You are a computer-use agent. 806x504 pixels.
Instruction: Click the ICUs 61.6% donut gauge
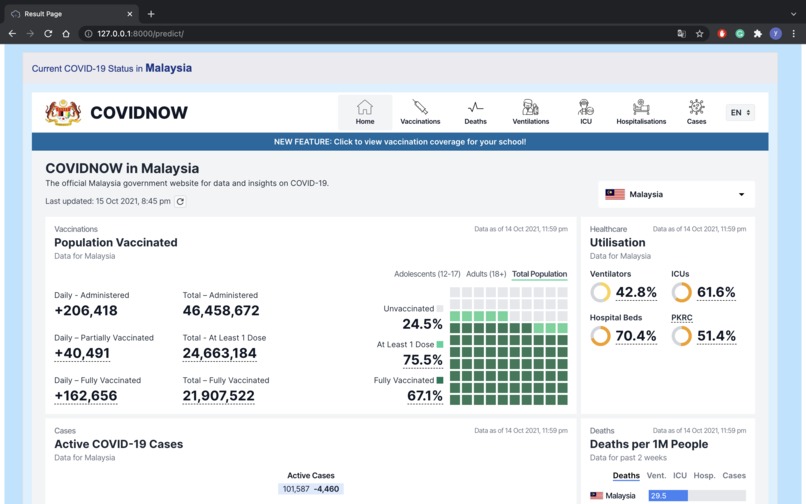pos(682,292)
